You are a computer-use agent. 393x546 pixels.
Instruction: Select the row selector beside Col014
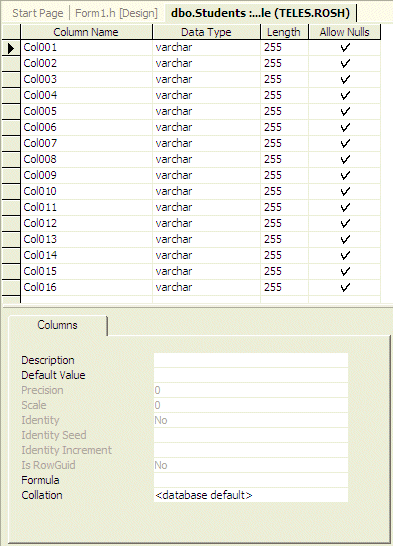click(x=11, y=256)
